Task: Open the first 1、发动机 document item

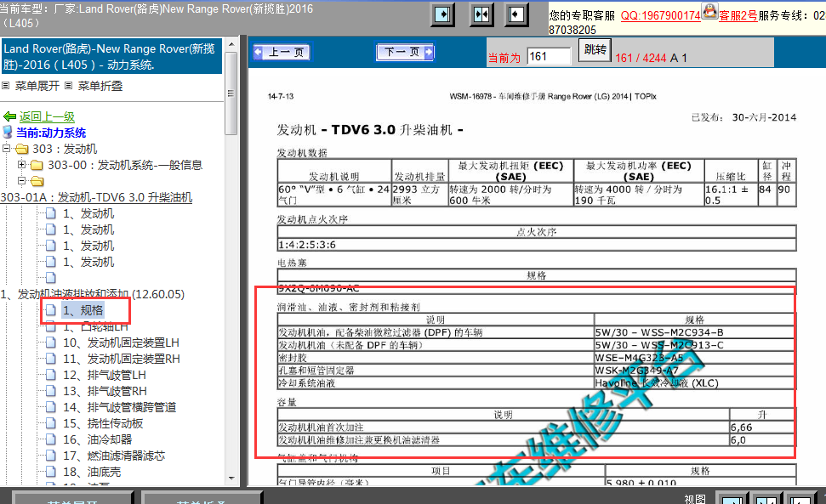Action: click(x=88, y=213)
